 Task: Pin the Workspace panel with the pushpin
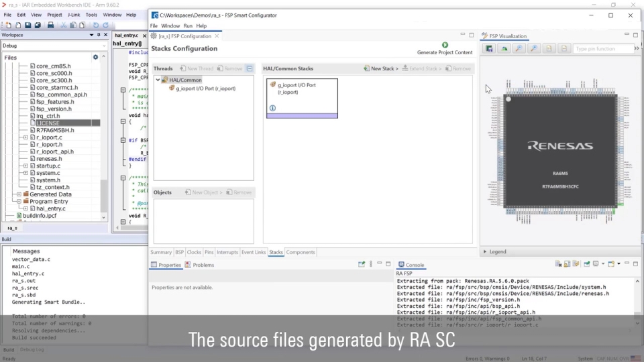pos(99,35)
